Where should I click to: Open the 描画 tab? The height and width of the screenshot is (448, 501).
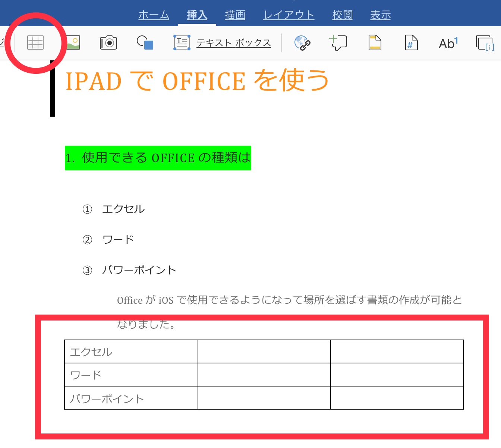(x=235, y=15)
